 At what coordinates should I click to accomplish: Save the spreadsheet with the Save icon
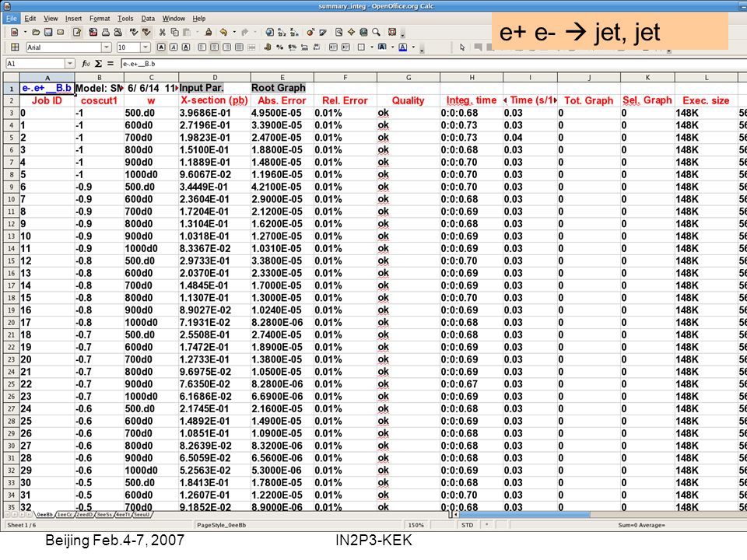pos(48,32)
